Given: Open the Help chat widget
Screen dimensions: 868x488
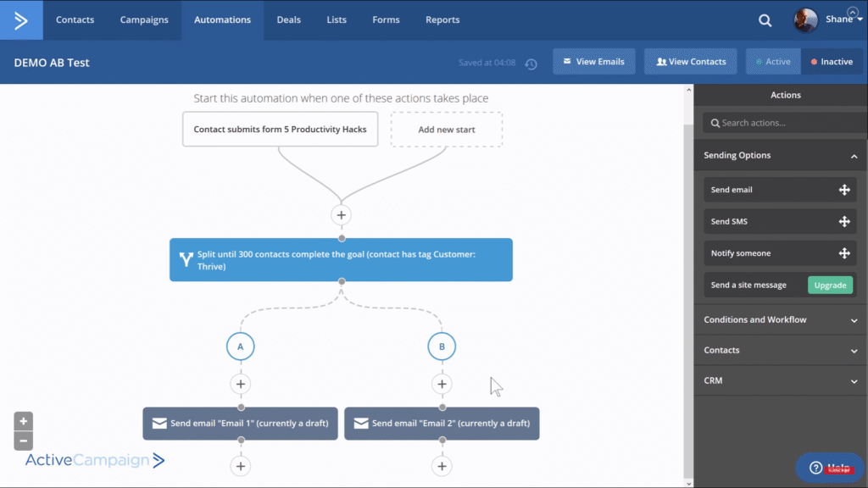Looking at the screenshot, I should 828,467.
